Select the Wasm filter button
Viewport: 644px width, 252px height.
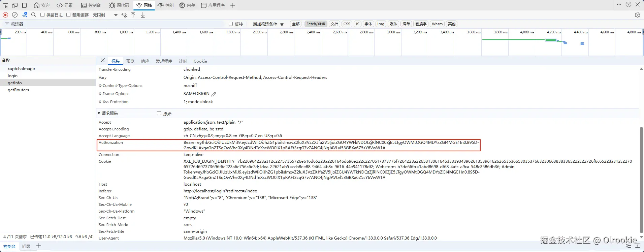(437, 24)
